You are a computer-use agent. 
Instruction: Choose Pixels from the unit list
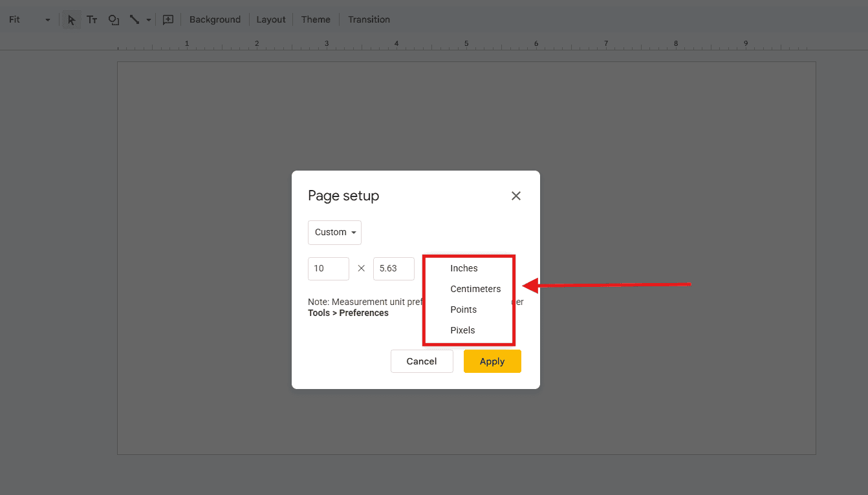coord(462,330)
